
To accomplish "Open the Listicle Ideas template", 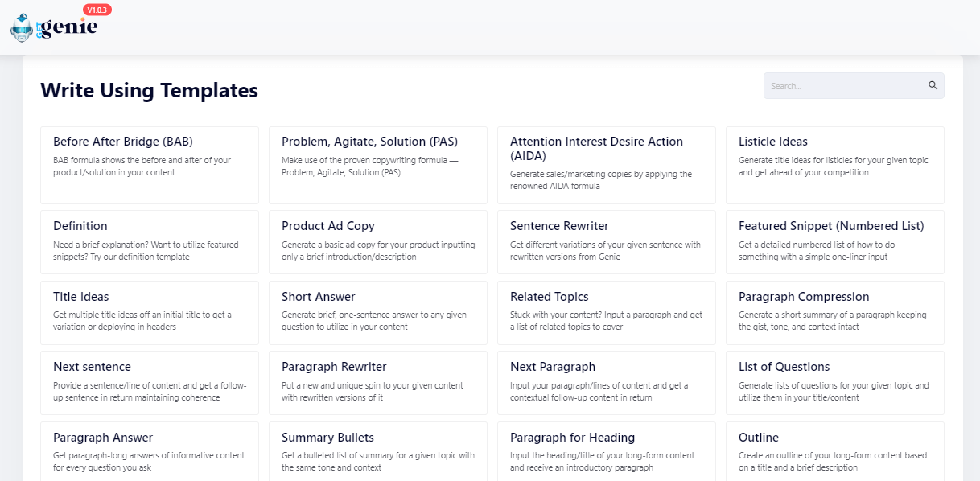I will (x=835, y=165).
